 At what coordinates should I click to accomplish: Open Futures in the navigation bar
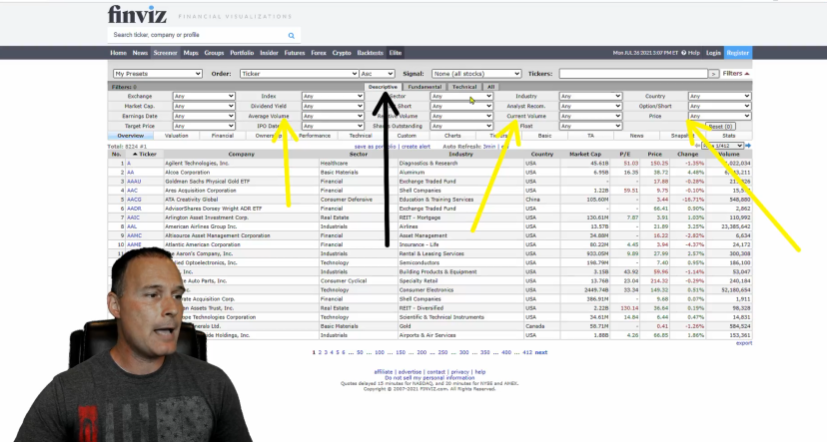click(x=294, y=53)
